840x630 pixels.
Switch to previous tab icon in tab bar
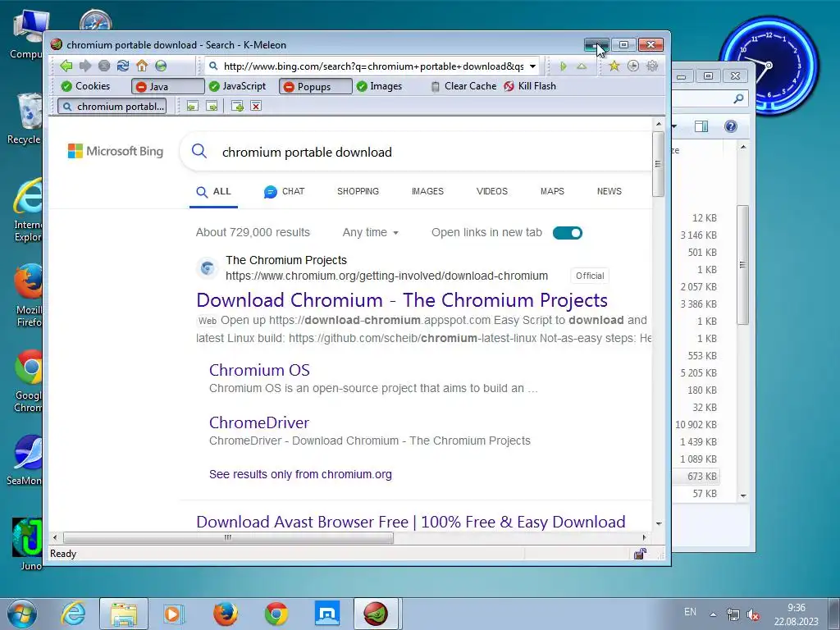pos(192,106)
